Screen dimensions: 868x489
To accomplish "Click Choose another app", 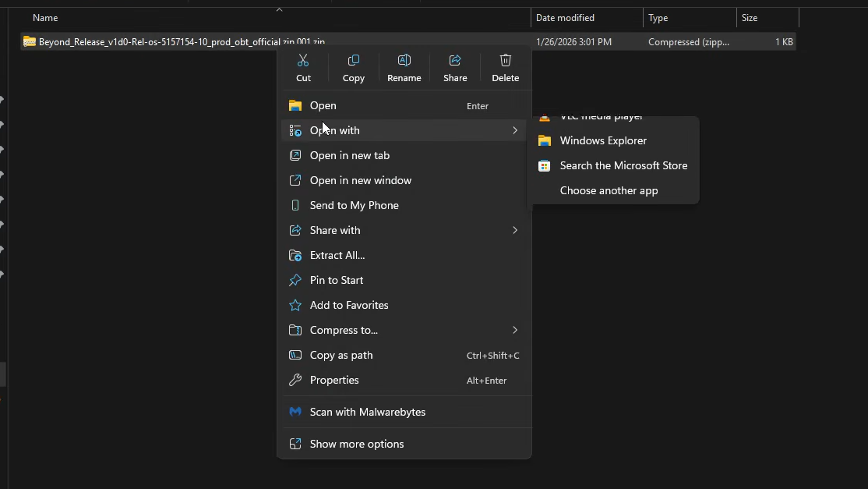I will (609, 190).
